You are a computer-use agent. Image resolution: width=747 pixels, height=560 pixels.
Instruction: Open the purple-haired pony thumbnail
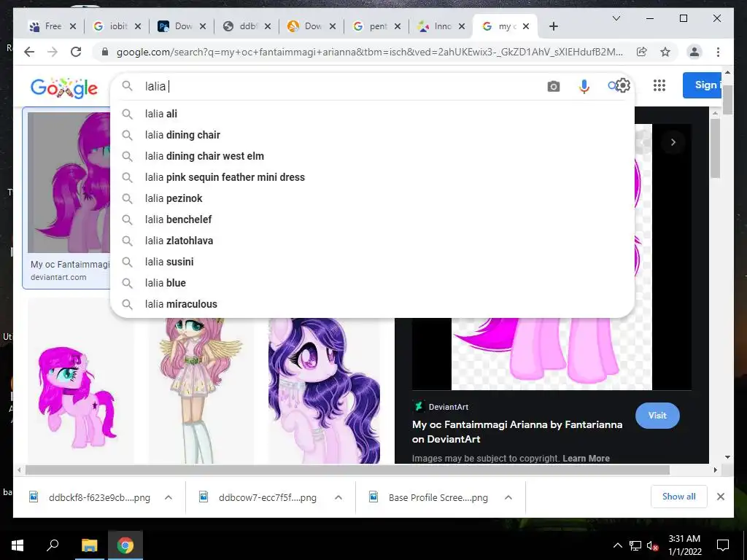coord(324,391)
